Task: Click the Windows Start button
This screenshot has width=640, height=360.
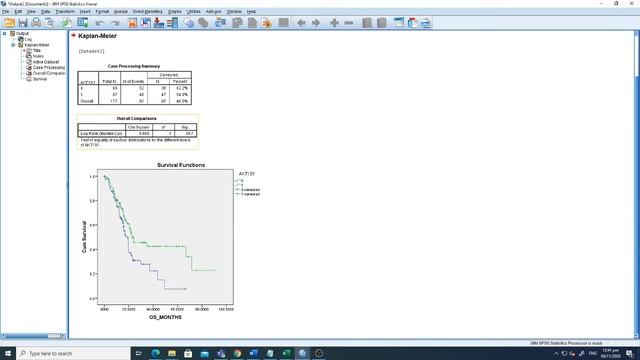Action: point(8,353)
